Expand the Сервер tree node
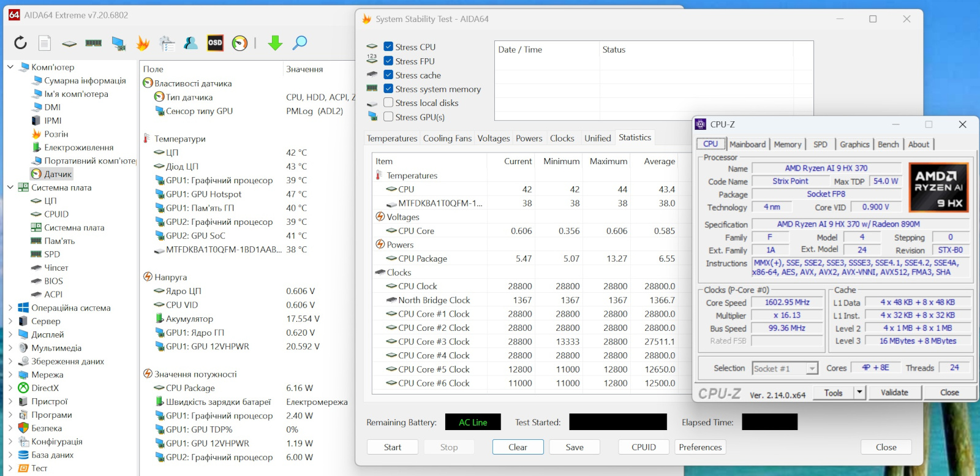Viewport: 980px width, 476px height. 10,321
